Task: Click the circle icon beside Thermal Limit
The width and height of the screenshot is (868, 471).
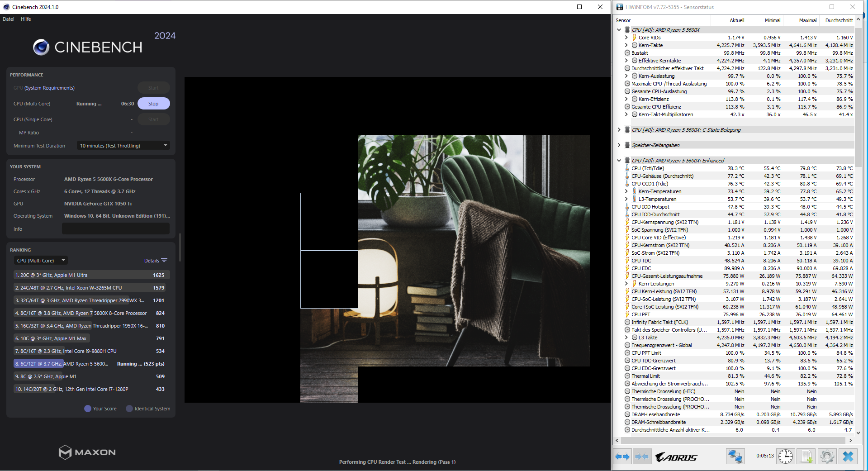Action: pyautogui.click(x=627, y=376)
